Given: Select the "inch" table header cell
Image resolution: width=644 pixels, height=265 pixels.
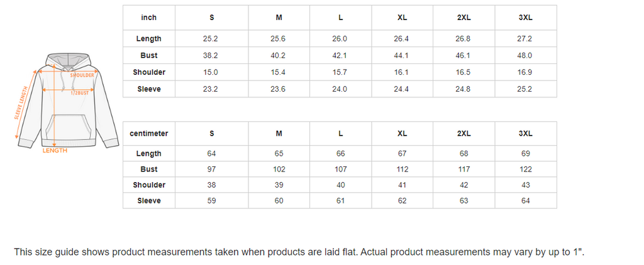Looking at the screenshot, I should point(149,18).
